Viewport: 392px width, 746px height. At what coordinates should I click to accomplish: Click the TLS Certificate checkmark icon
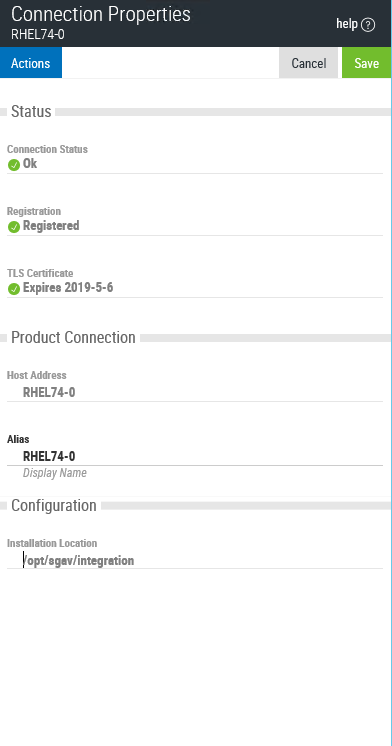(x=14, y=289)
